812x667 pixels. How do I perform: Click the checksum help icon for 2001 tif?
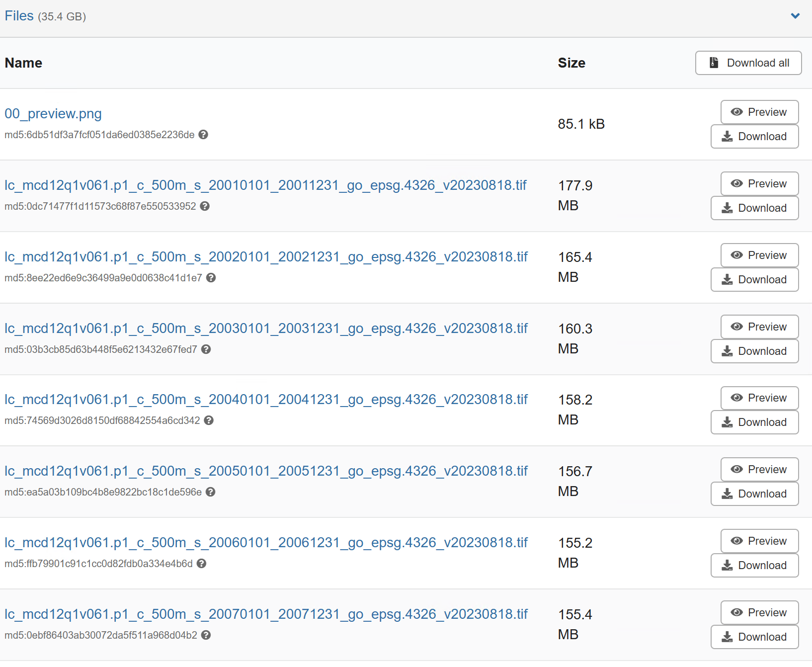tap(205, 206)
